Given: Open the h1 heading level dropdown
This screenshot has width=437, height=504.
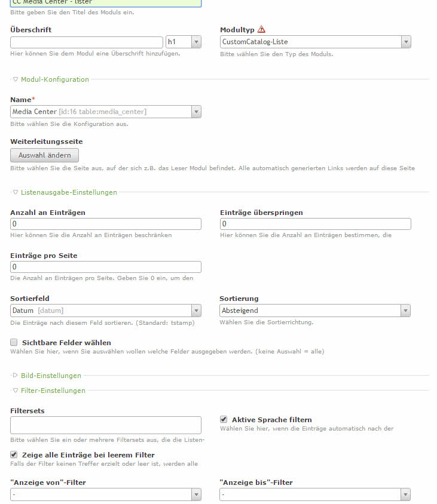Looking at the screenshot, I should point(183,42).
